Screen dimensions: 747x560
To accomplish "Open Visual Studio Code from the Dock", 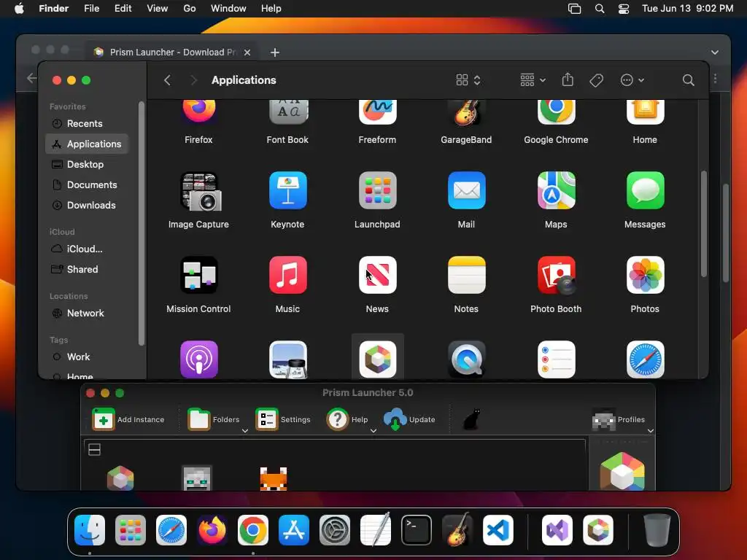I will tap(498, 530).
